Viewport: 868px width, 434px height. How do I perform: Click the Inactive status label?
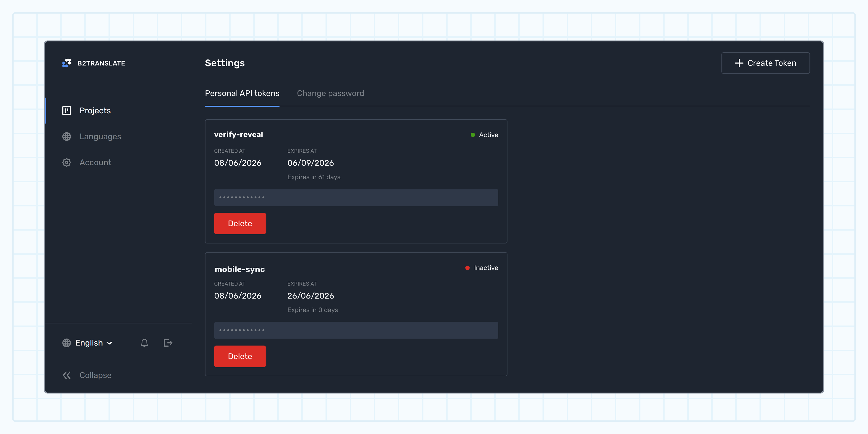click(486, 267)
